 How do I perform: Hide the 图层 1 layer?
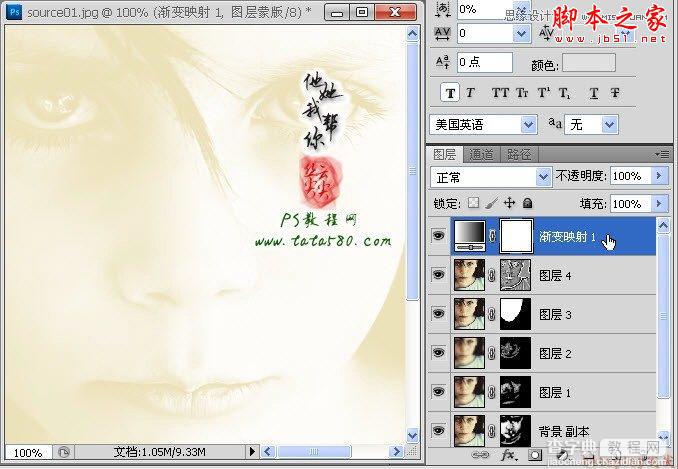(438, 392)
